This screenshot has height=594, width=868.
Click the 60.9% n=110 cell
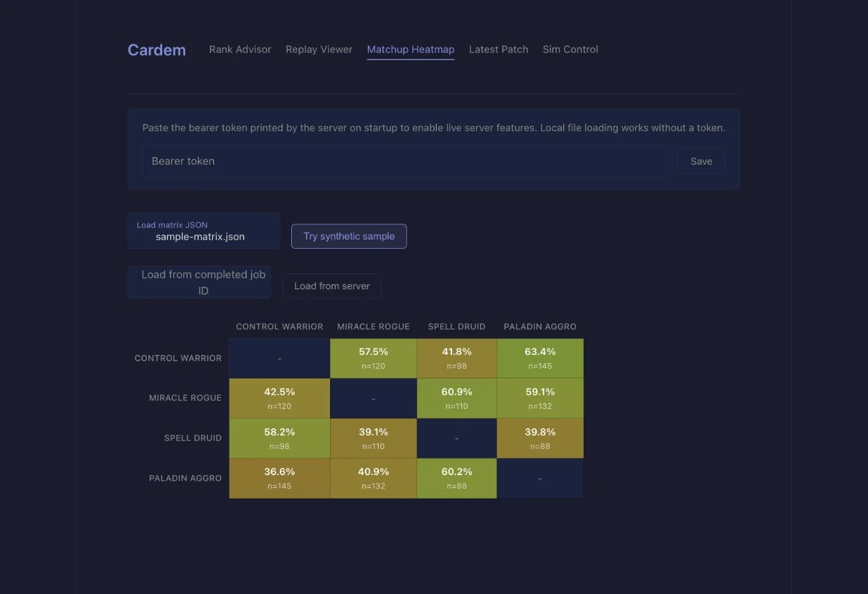coord(457,398)
